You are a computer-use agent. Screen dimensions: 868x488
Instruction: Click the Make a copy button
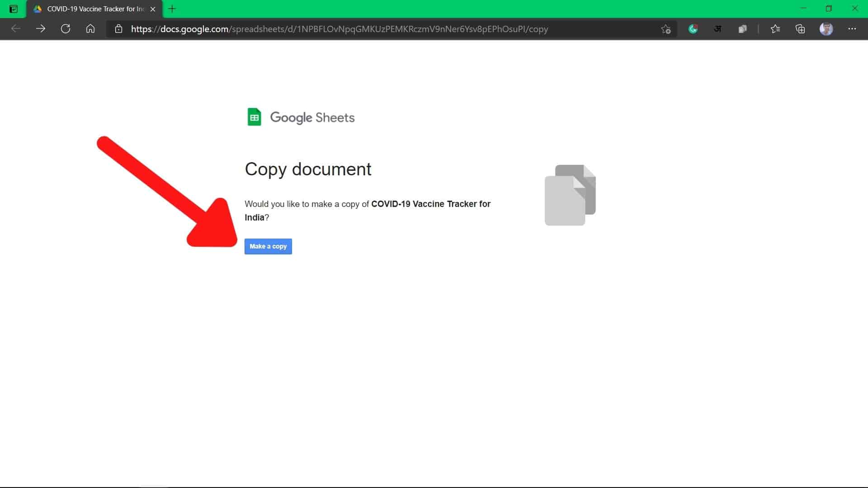tap(268, 246)
